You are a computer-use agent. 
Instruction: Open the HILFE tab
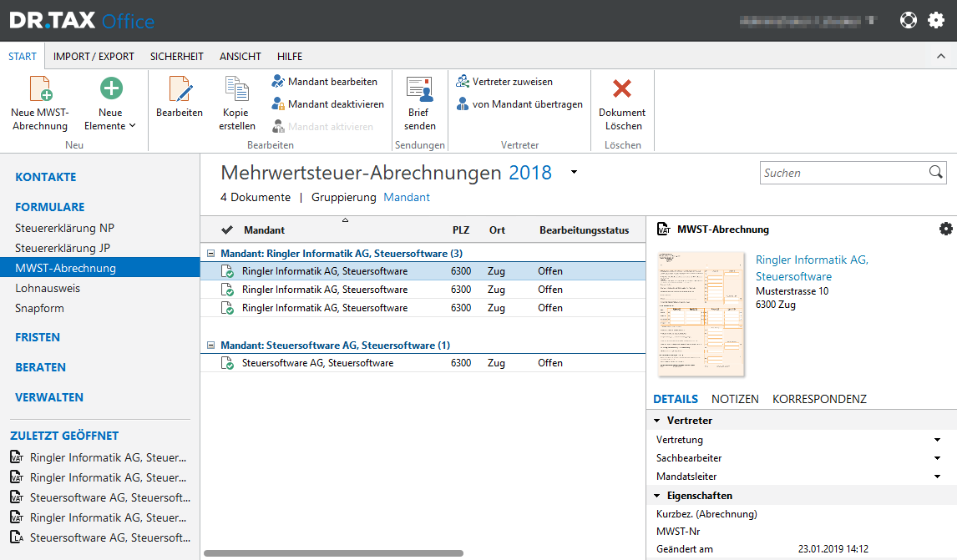289,56
